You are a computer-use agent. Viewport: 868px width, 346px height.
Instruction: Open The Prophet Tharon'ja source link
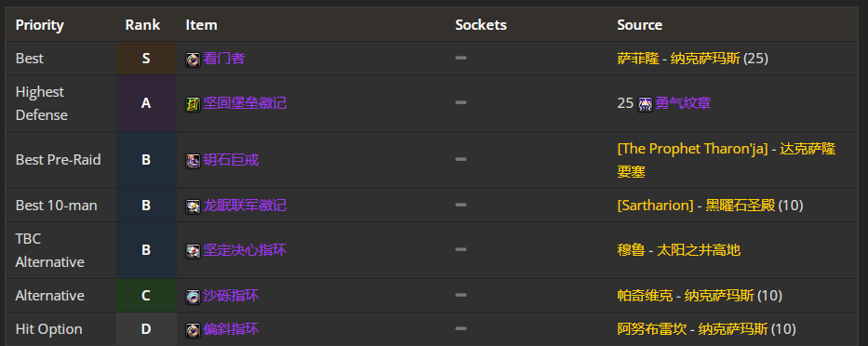point(692,149)
